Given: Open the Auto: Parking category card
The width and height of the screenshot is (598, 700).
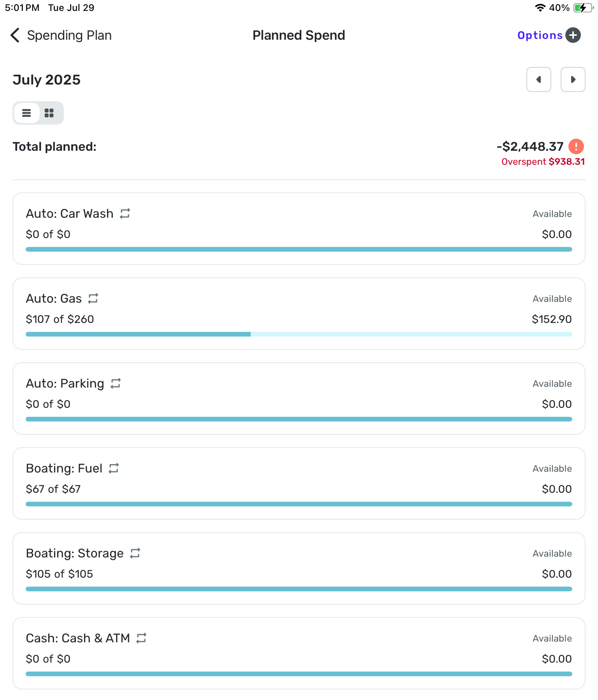Looking at the screenshot, I should click(299, 398).
